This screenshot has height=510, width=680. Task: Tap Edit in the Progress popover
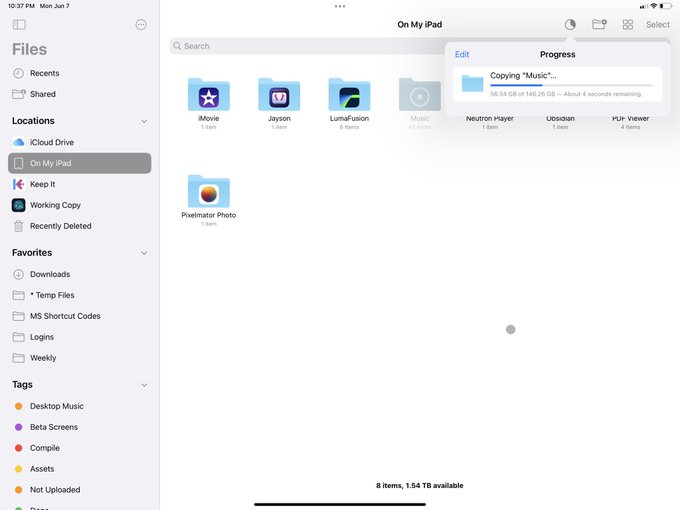(x=462, y=54)
